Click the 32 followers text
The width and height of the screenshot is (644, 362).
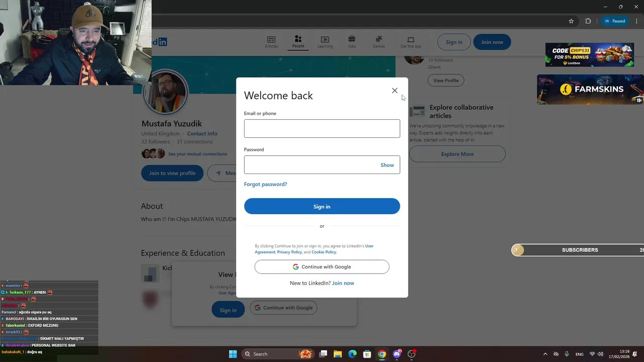pyautogui.click(x=155, y=142)
